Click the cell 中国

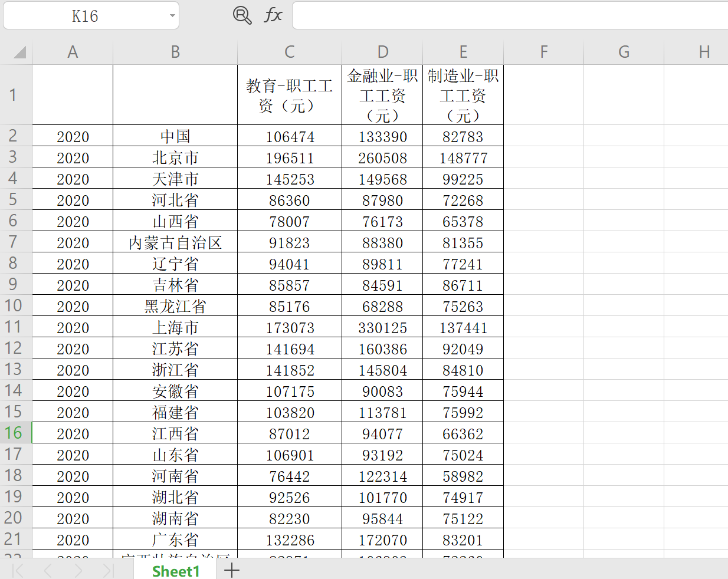pos(175,136)
